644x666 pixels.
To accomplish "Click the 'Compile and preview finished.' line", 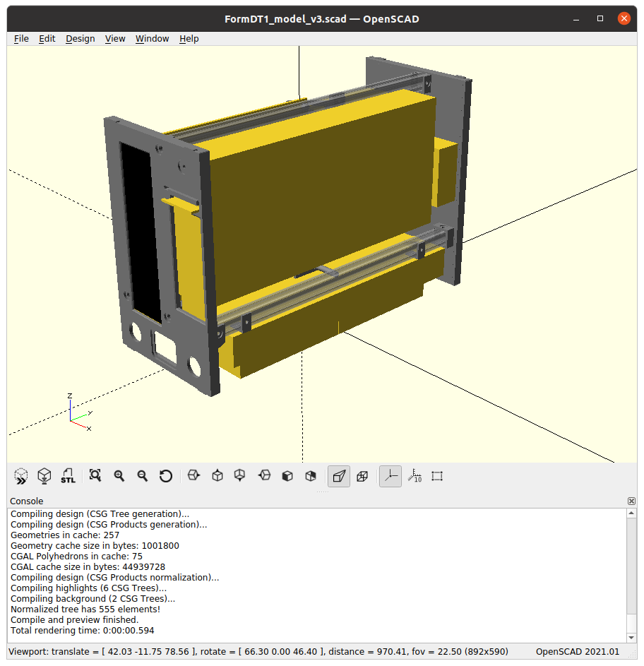I will pyautogui.click(x=75, y=619).
